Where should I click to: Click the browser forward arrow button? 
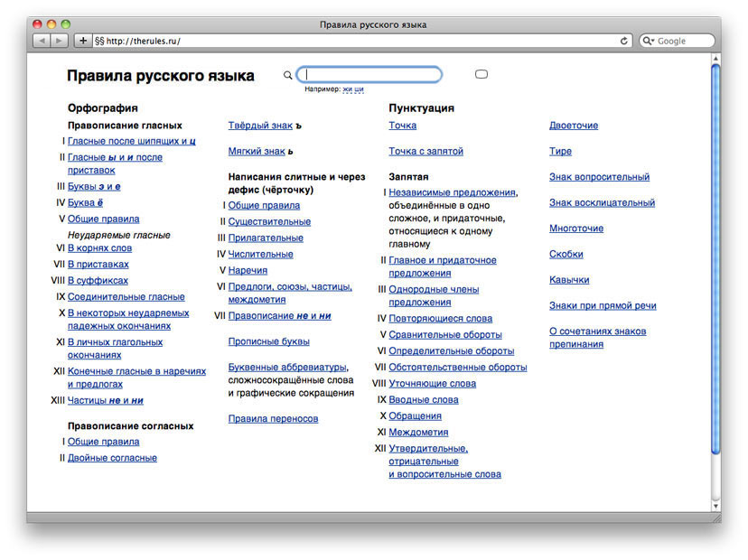(59, 41)
